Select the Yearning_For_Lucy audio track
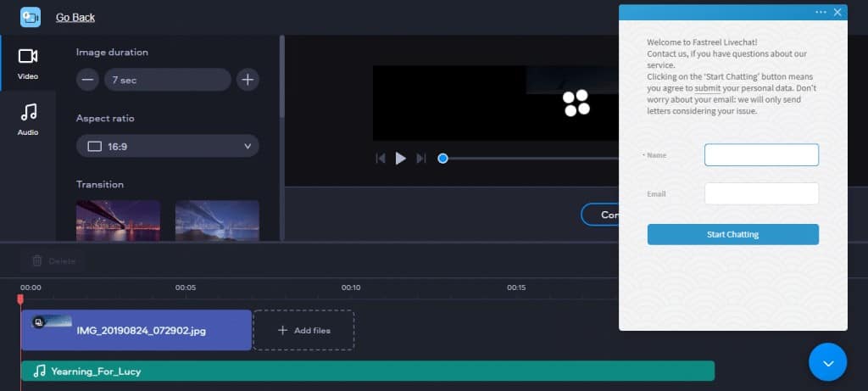Image resolution: width=868 pixels, height=391 pixels. click(368, 371)
